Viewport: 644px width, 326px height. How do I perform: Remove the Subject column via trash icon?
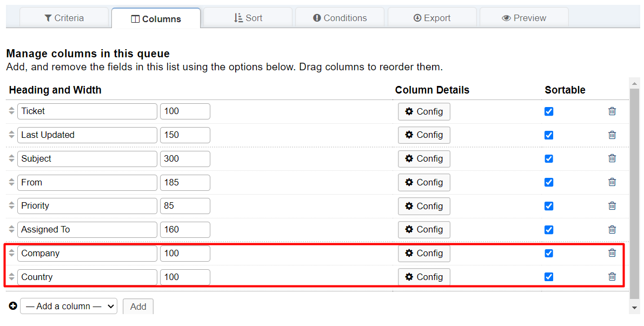click(612, 158)
